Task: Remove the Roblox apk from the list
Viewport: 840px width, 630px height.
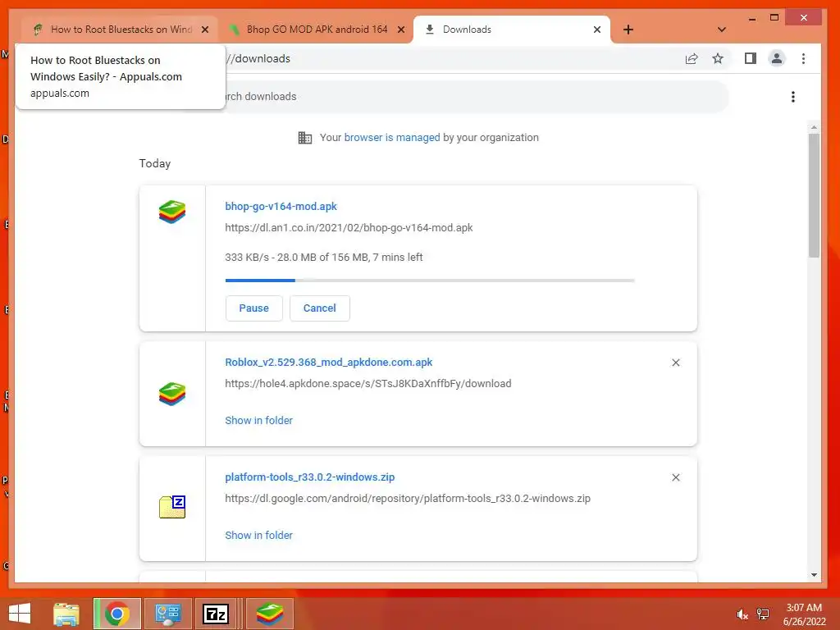Action: 676,363
